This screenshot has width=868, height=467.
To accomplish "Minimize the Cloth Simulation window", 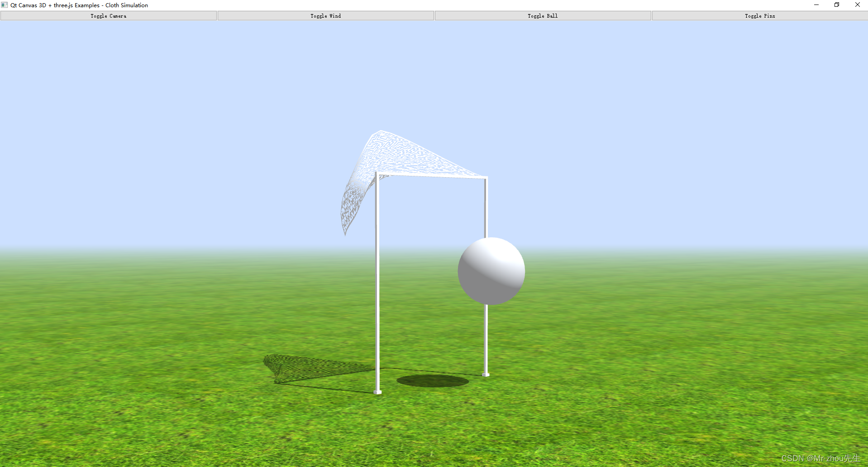I will point(816,5).
